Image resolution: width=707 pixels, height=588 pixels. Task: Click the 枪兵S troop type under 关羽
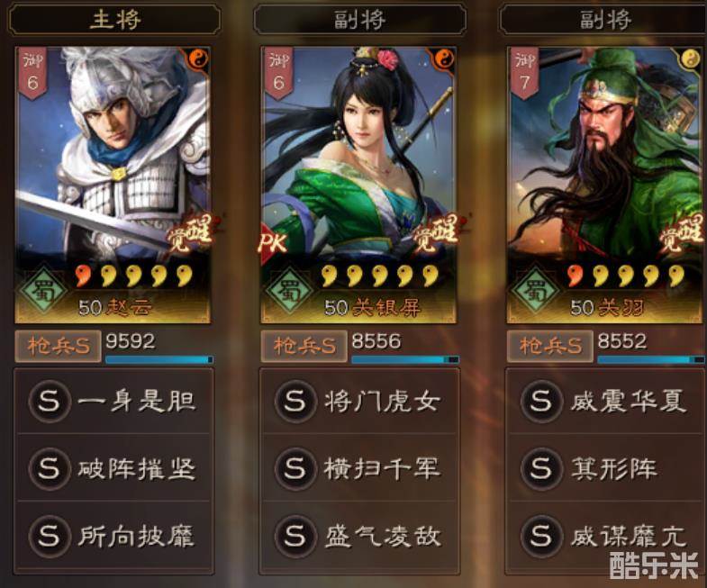pyautogui.click(x=549, y=347)
